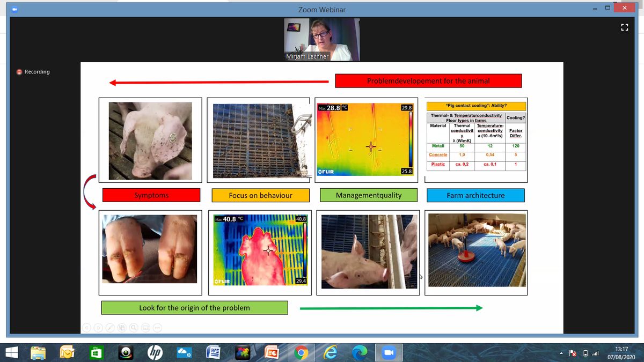Enter full screen via the corner arrows icon
The height and width of the screenshot is (362, 644).
[625, 27]
